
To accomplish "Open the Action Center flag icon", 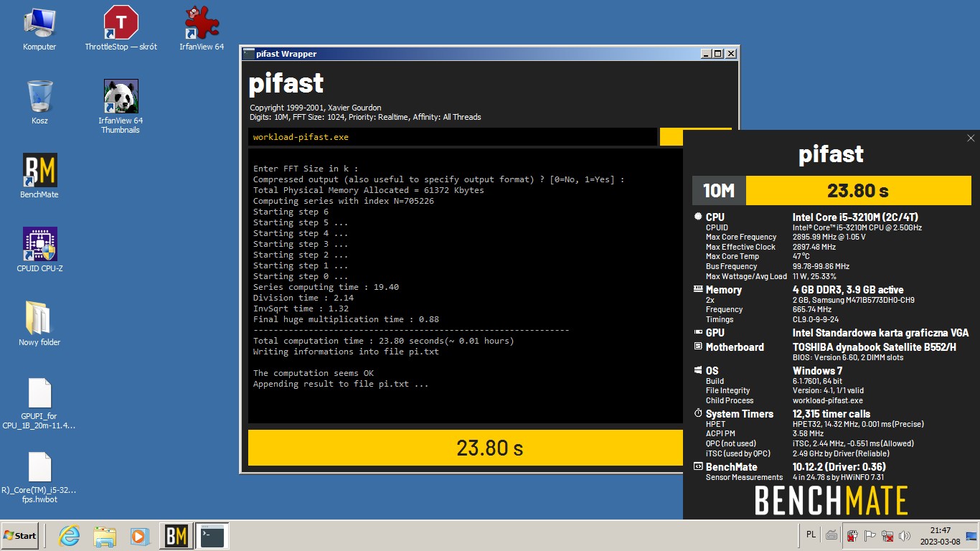I will (870, 536).
